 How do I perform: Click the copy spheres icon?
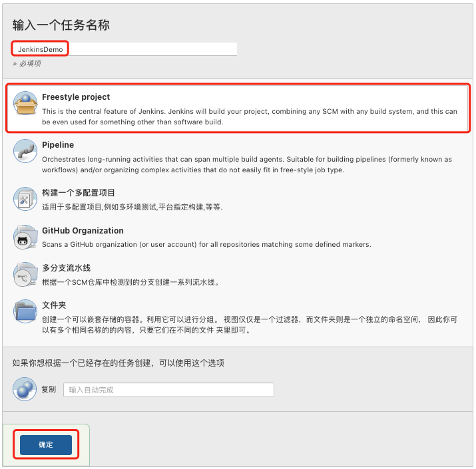(x=25, y=389)
